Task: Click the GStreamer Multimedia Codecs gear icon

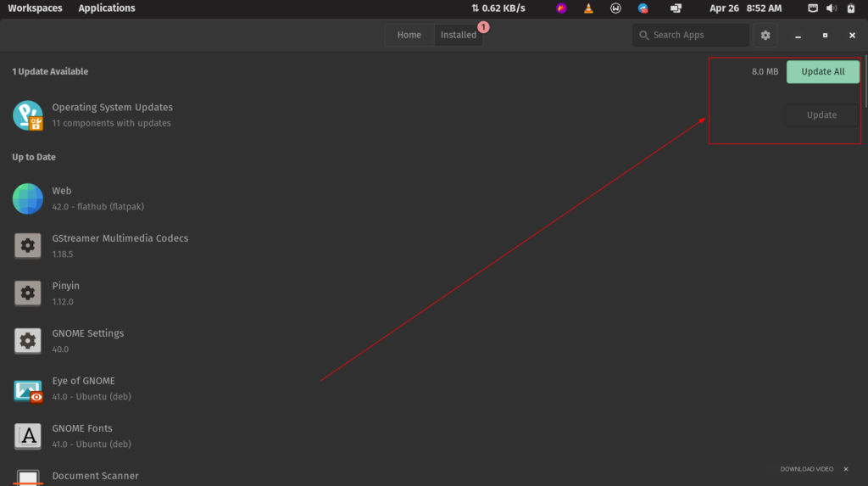Action: tap(28, 245)
